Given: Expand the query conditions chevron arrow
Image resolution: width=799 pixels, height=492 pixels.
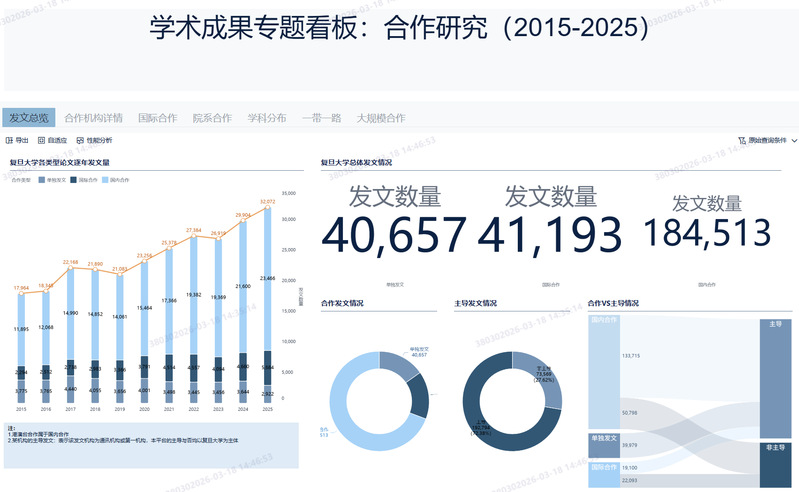Looking at the screenshot, I should (794, 141).
